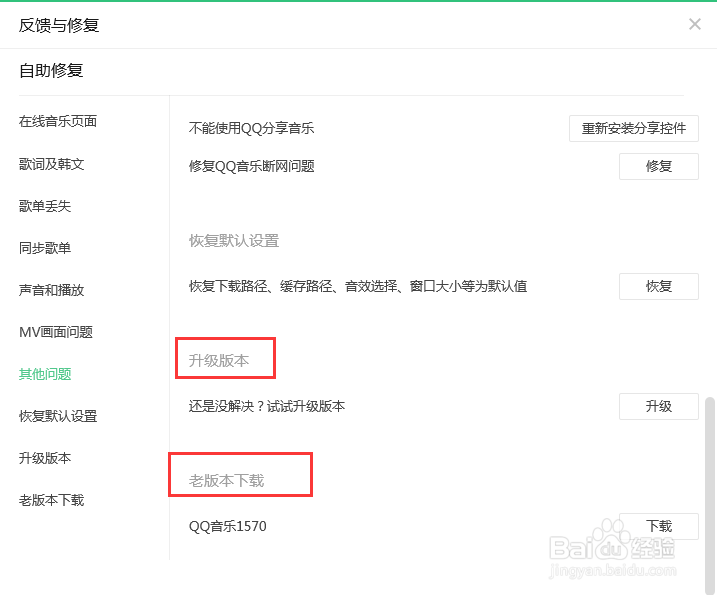Screen dimensions: 717x595
Task: Select the highlighted 其他问题 item
Action: pos(45,374)
